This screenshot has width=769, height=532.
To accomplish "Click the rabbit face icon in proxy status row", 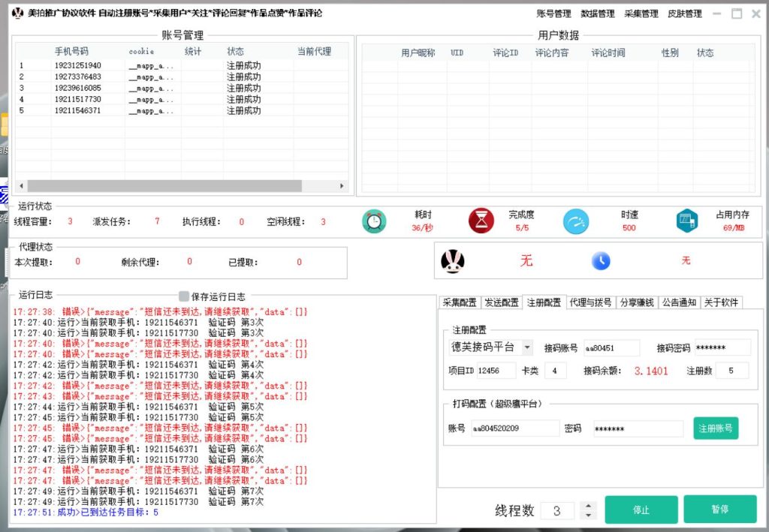I will (454, 260).
